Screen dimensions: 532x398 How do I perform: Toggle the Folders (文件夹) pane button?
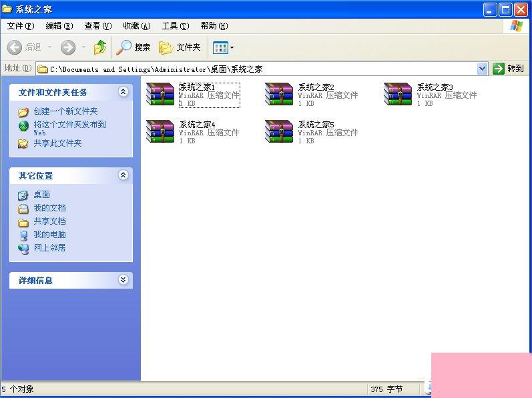pyautogui.click(x=180, y=47)
